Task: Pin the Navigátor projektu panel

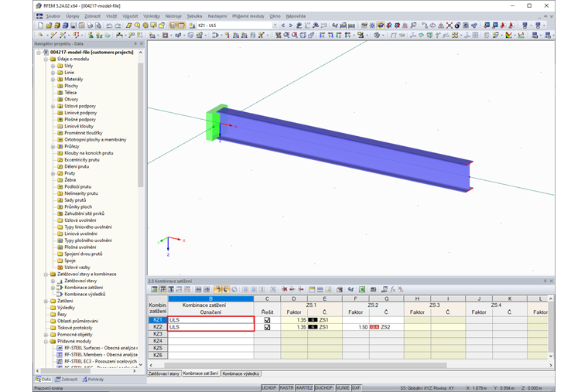Action: [135, 44]
